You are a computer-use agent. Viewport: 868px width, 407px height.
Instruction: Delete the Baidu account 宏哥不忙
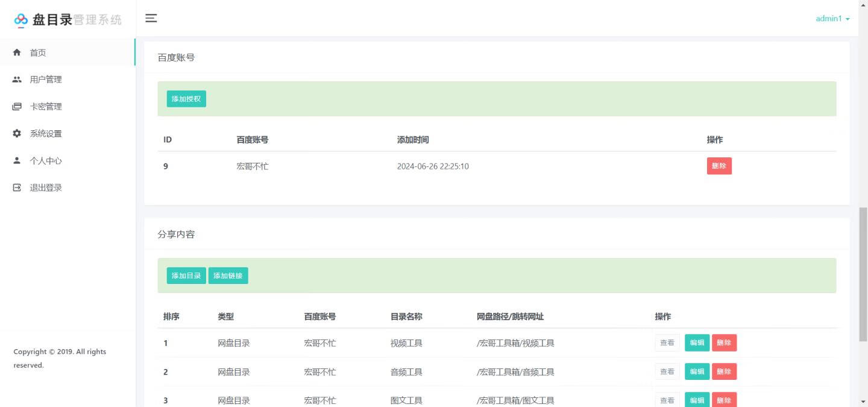click(719, 165)
